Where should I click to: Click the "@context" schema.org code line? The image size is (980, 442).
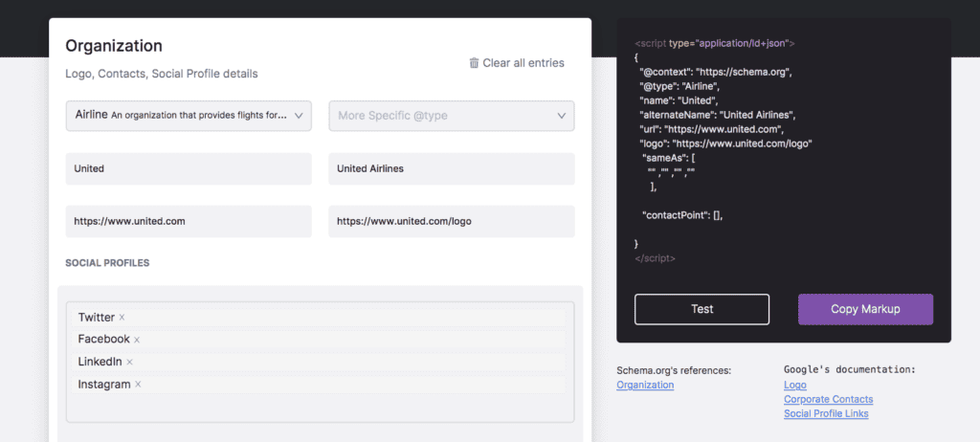tap(716, 73)
